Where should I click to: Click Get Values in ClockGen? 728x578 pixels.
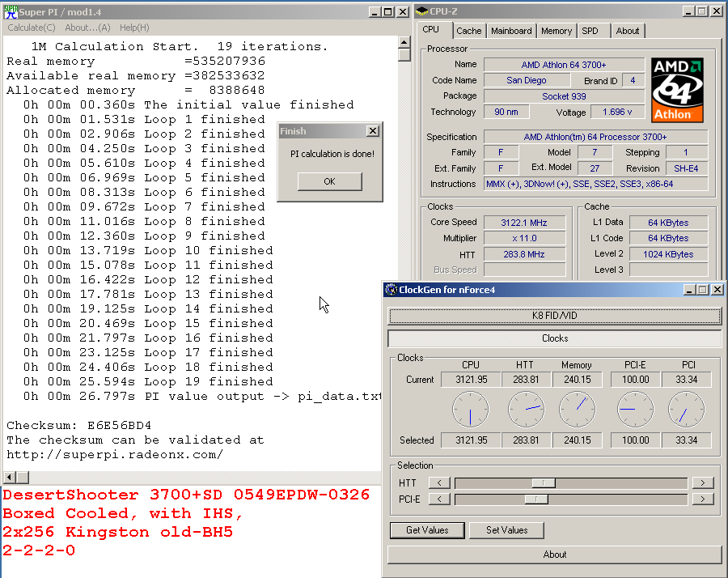427,530
